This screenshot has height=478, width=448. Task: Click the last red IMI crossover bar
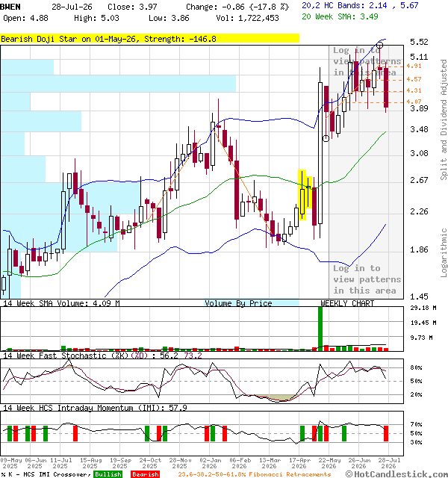(x=386, y=433)
